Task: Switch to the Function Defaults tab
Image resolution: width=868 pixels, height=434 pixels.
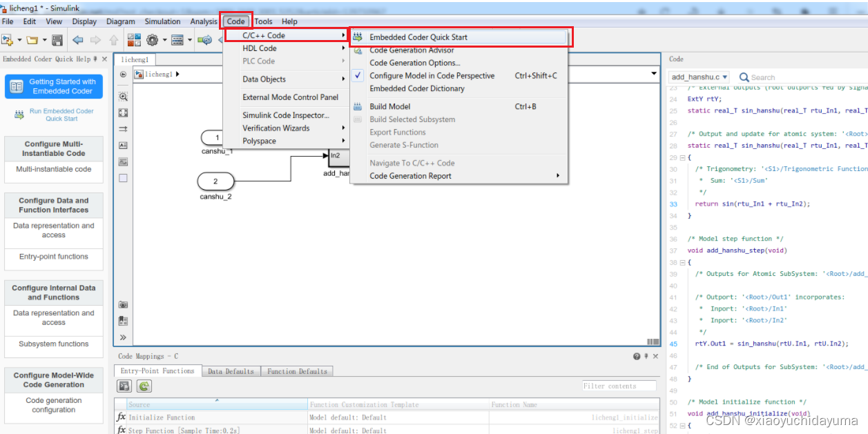Action: pyautogui.click(x=298, y=371)
